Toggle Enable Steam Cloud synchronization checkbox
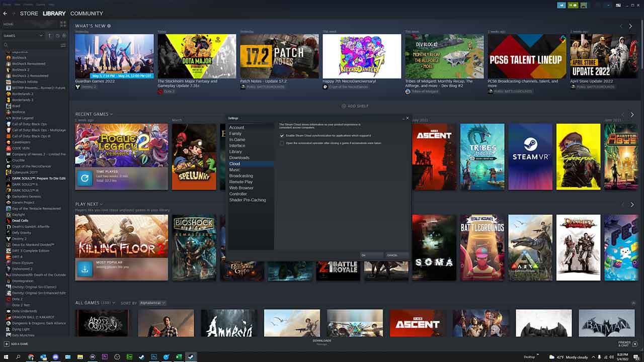Viewport: 644px width, 362px height. (282, 136)
